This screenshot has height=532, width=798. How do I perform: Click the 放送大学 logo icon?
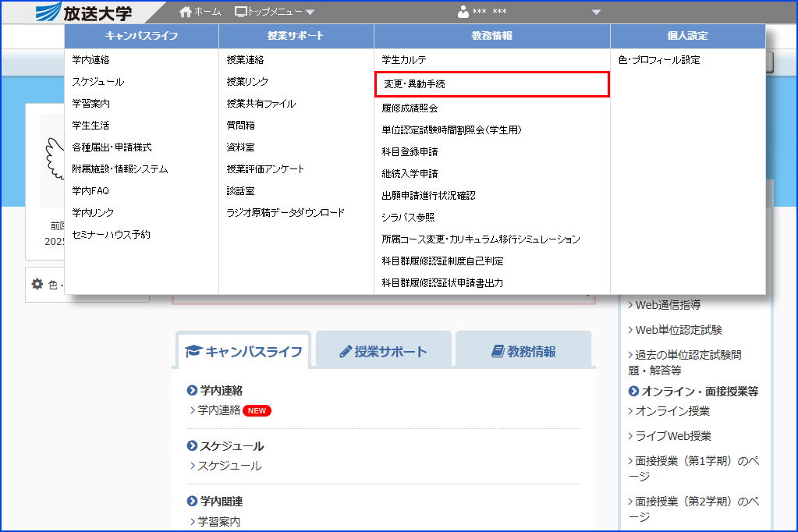[48, 11]
